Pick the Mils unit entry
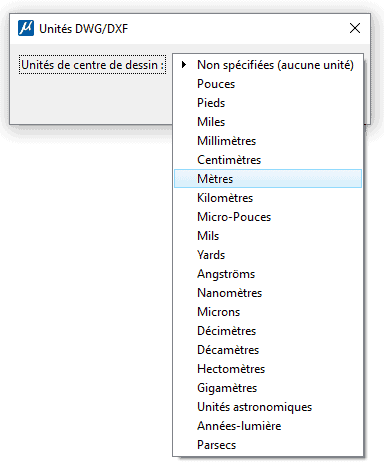384x467 pixels. pos(268,236)
